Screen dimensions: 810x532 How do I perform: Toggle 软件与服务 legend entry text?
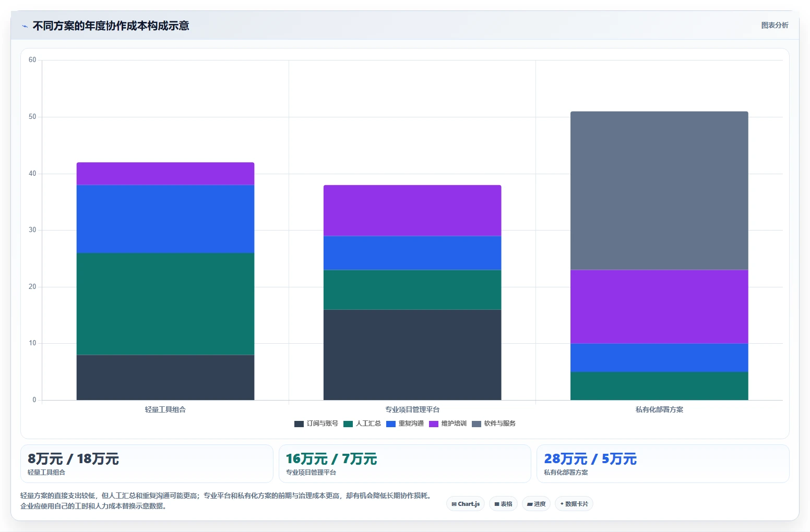[x=500, y=424]
